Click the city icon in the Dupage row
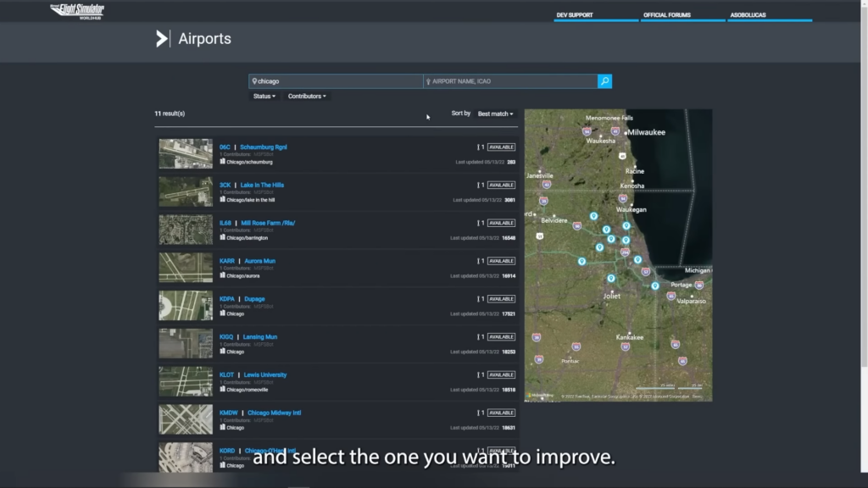The image size is (868, 488). (x=223, y=313)
